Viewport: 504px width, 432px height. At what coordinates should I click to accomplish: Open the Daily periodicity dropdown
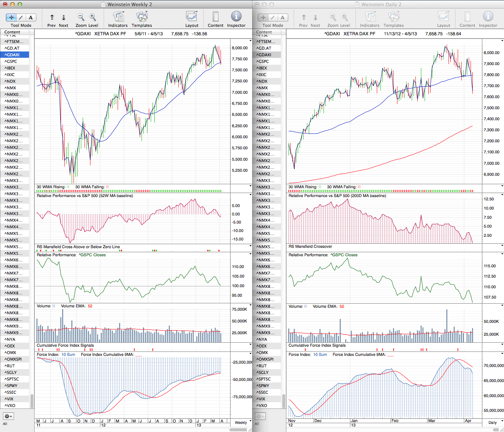pos(493,422)
